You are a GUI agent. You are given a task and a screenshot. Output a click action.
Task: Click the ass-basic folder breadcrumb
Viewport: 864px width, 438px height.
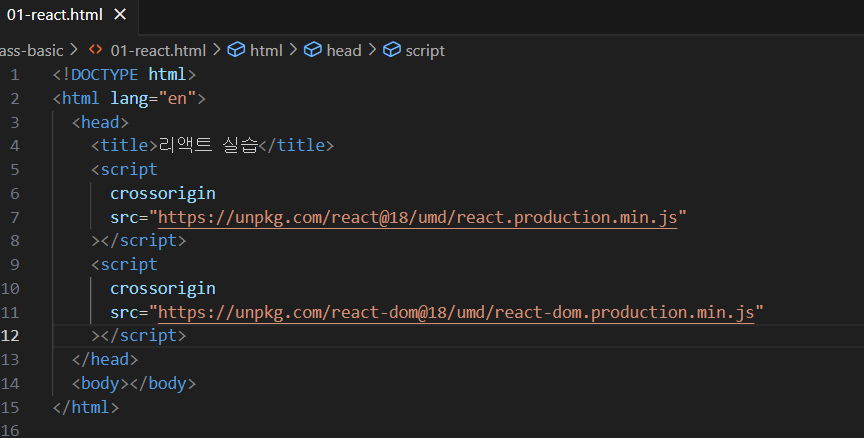(31, 51)
